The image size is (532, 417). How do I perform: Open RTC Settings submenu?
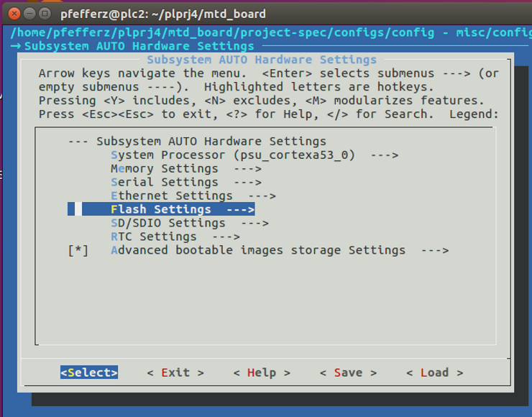pyautogui.click(x=175, y=237)
